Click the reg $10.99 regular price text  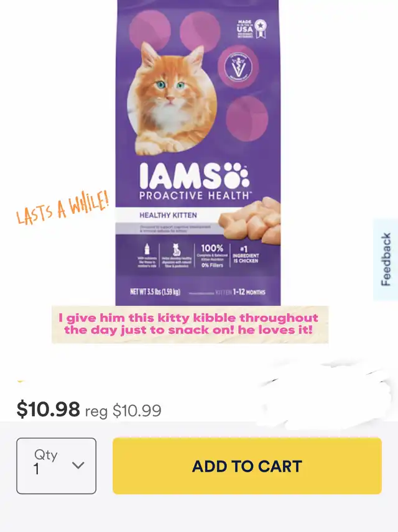(x=123, y=411)
